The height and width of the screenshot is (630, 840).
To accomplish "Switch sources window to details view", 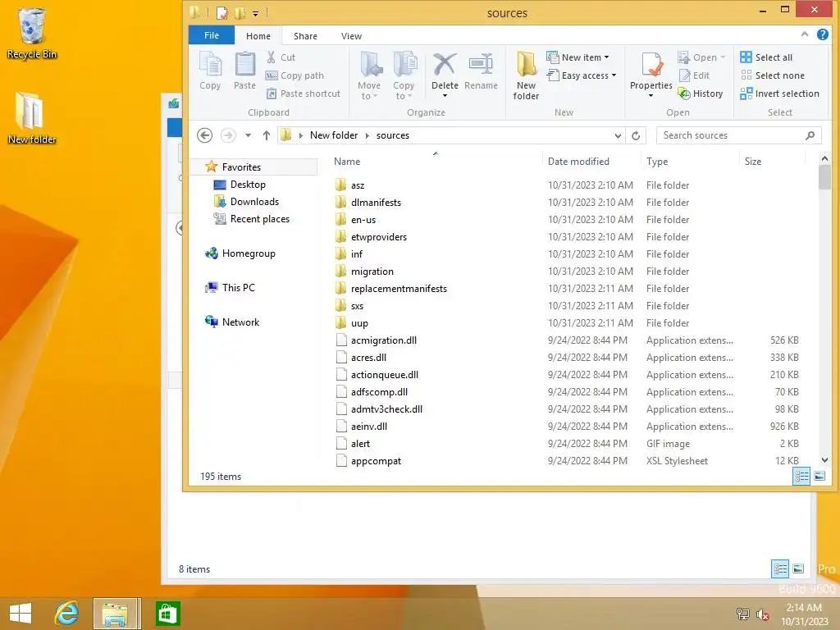I will (801, 477).
